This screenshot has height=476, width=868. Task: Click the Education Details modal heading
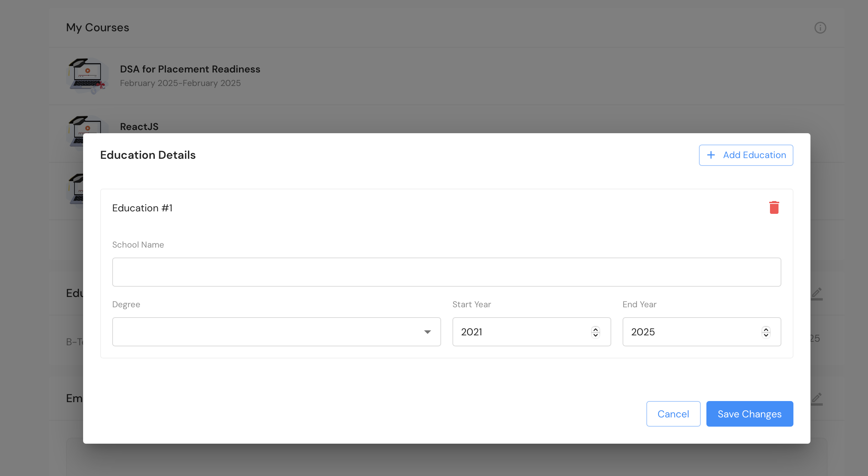(x=148, y=155)
